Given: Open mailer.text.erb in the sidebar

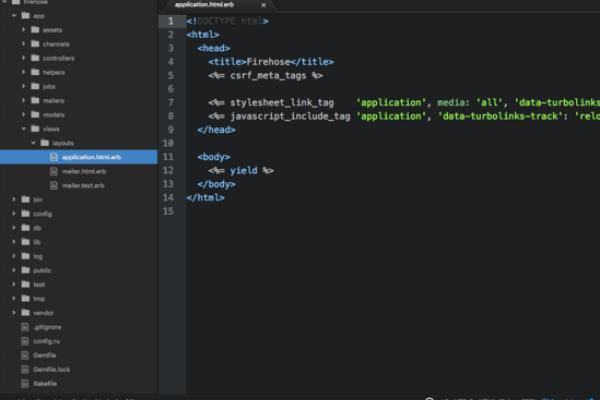Looking at the screenshot, I should pyautogui.click(x=83, y=185).
